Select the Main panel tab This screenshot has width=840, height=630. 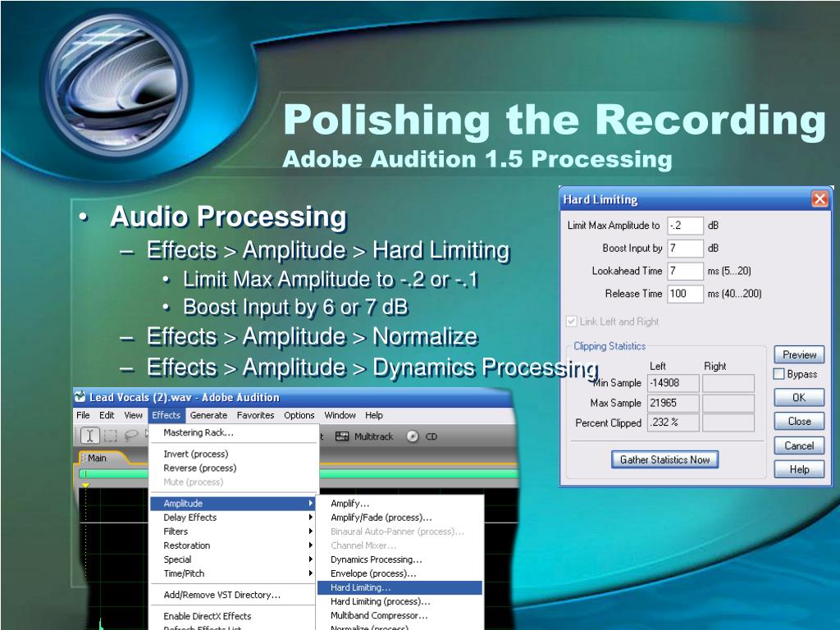tap(97, 458)
